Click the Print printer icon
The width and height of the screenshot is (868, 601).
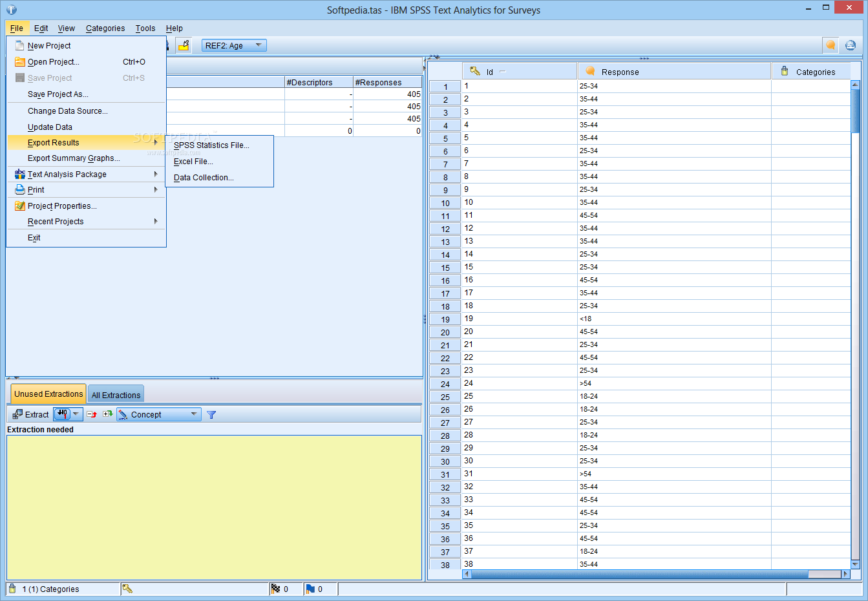pyautogui.click(x=19, y=189)
